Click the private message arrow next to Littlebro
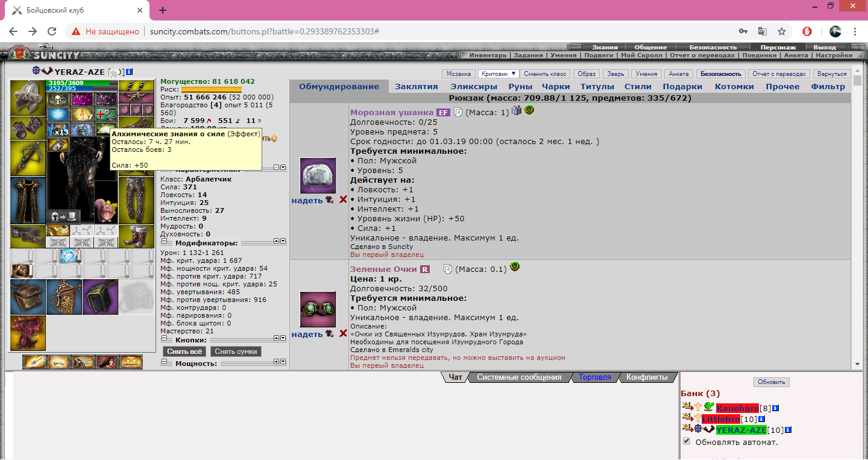Viewport: 868px width, 460px height. 687,418
